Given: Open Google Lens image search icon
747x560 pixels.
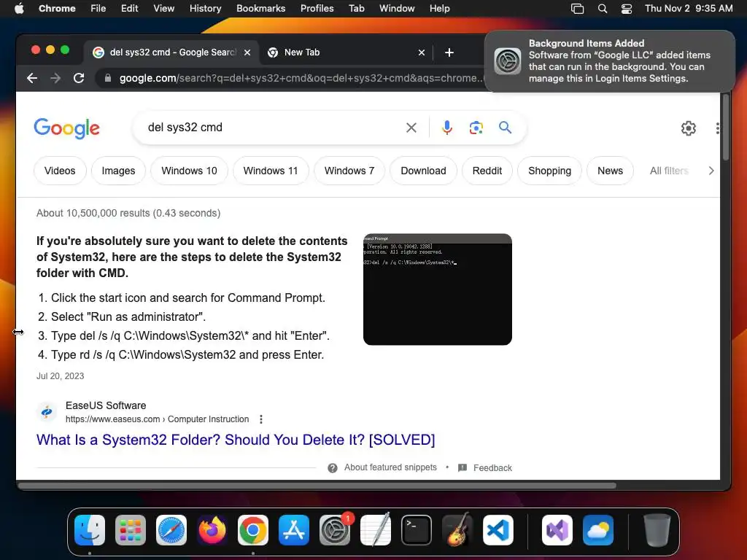Looking at the screenshot, I should pos(476,128).
